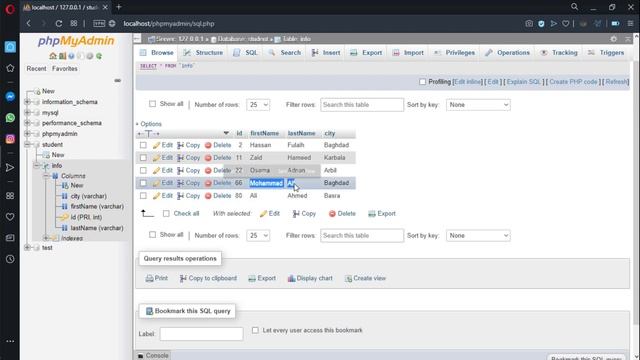Select checkbox for Hassan row
Screen dimensions: 640x360
click(x=143, y=145)
